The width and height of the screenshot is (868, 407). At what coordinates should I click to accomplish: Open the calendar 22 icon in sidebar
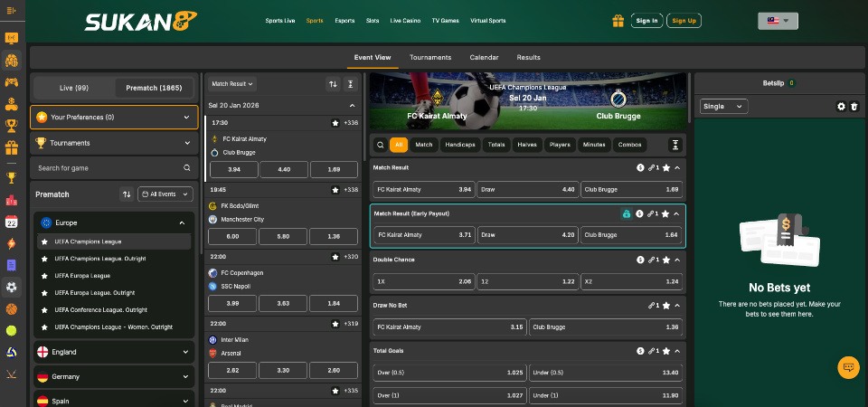12,222
